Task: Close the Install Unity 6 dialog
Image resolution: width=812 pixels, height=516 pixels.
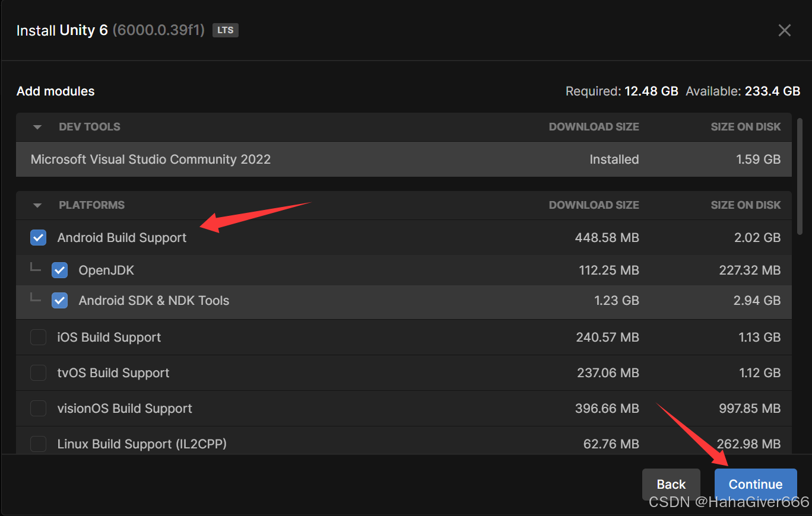Action: point(785,30)
